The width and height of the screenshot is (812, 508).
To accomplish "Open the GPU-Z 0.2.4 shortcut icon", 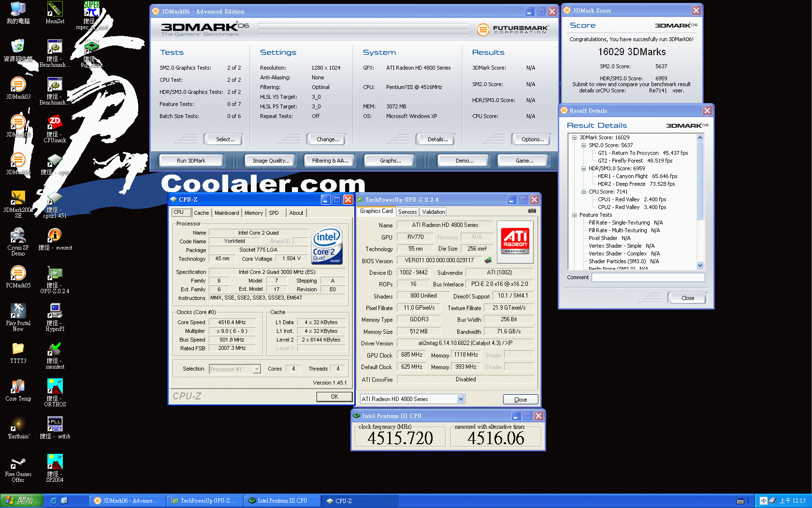I will (x=55, y=279).
